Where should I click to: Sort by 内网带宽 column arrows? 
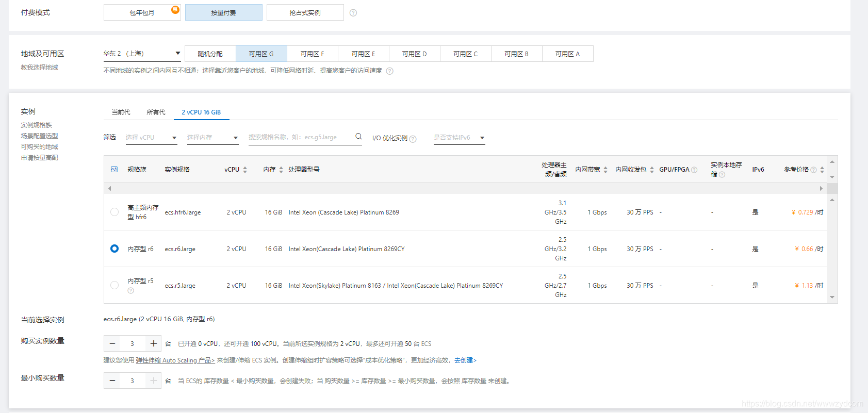tap(605, 170)
